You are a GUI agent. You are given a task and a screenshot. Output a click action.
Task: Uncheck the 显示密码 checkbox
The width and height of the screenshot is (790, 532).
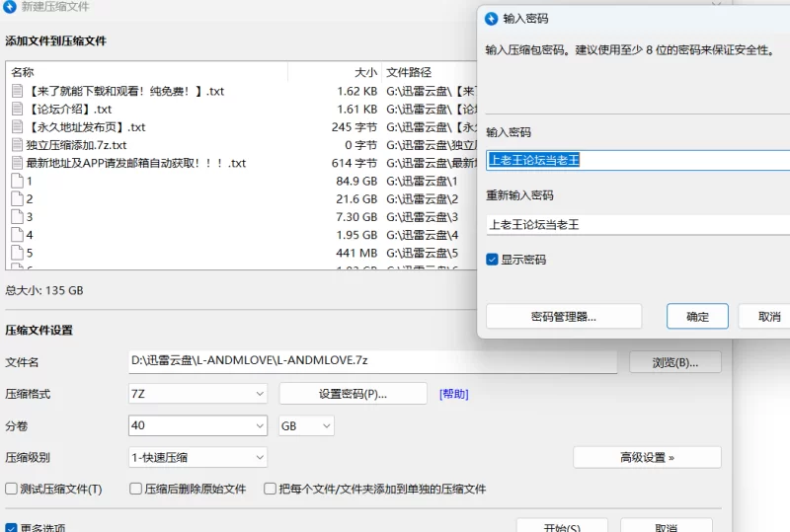[x=493, y=260]
